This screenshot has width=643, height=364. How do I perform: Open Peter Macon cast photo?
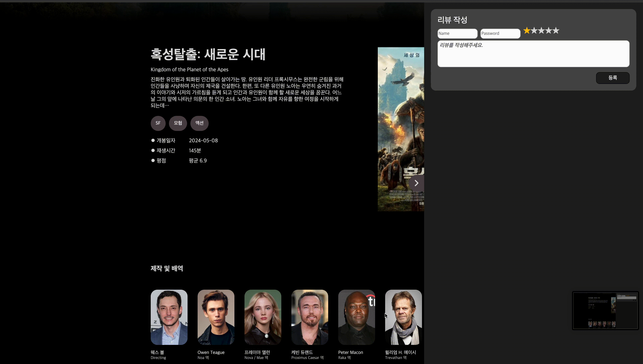click(x=356, y=317)
